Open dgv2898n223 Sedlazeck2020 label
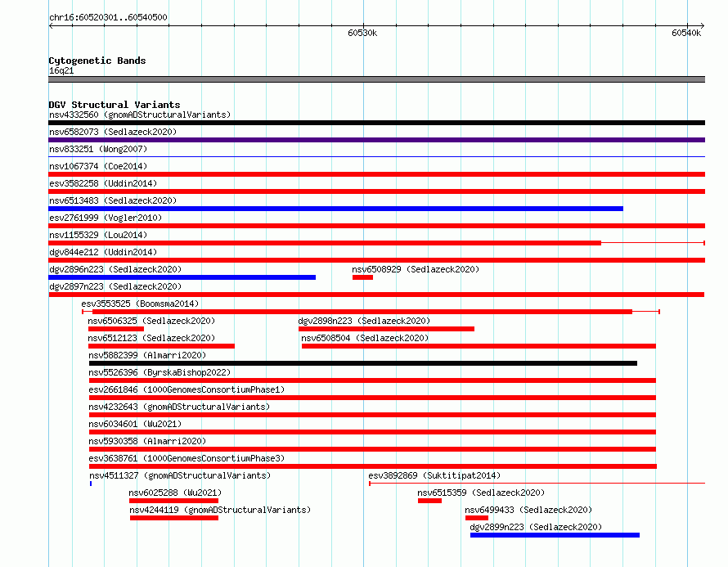This screenshot has width=728, height=567. coord(364,321)
